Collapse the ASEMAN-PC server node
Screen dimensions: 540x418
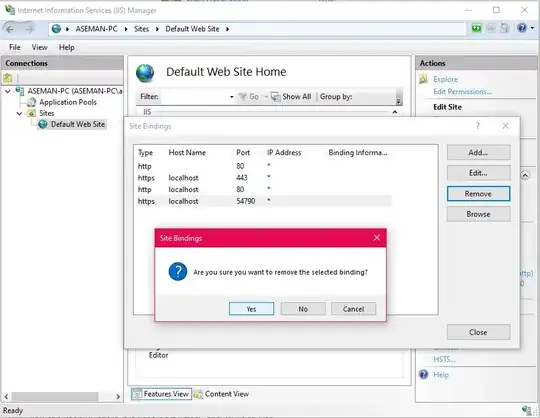(8, 92)
